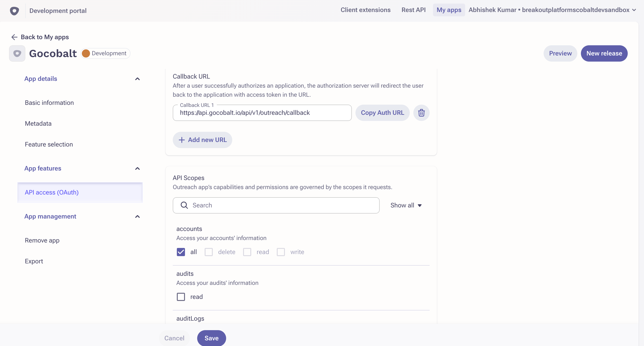
Task: Collapse the App details section
Action: pyautogui.click(x=137, y=79)
